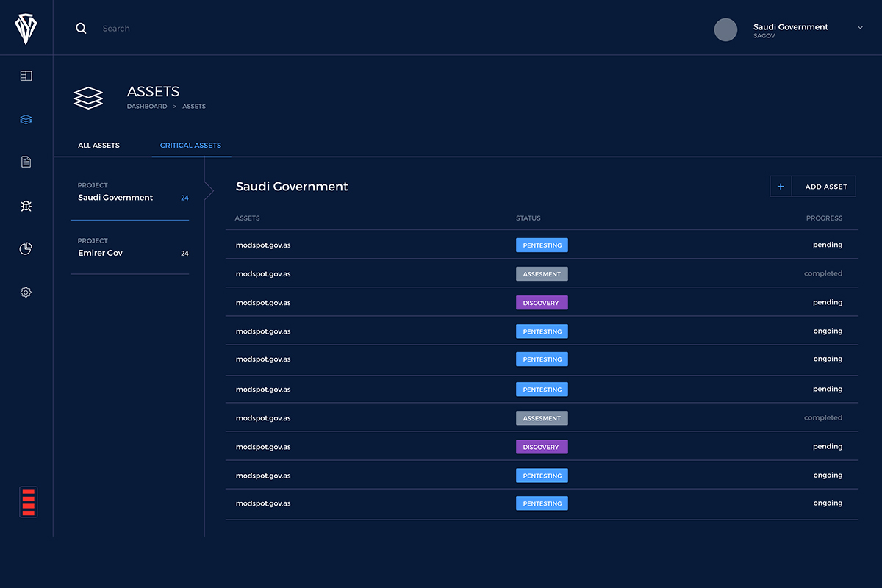The width and height of the screenshot is (882, 588).
Task: Click the Saudi Government heading above the table
Action: (x=292, y=187)
